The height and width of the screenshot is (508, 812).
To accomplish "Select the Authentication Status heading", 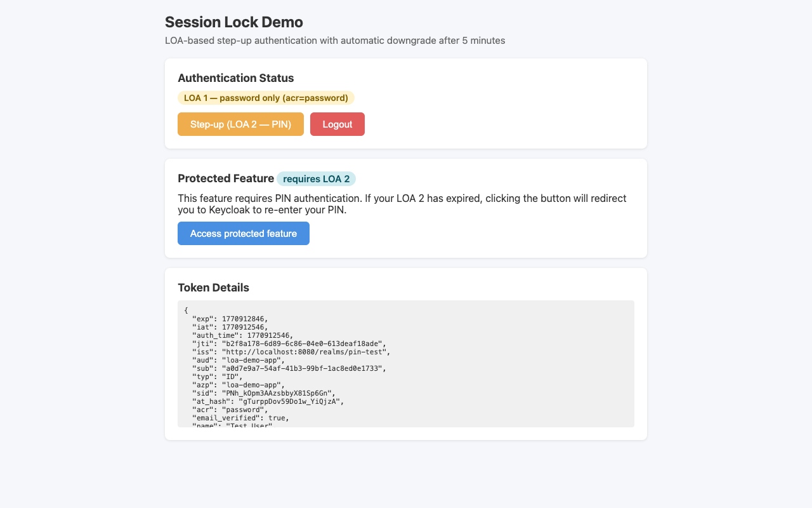I will coord(235,77).
